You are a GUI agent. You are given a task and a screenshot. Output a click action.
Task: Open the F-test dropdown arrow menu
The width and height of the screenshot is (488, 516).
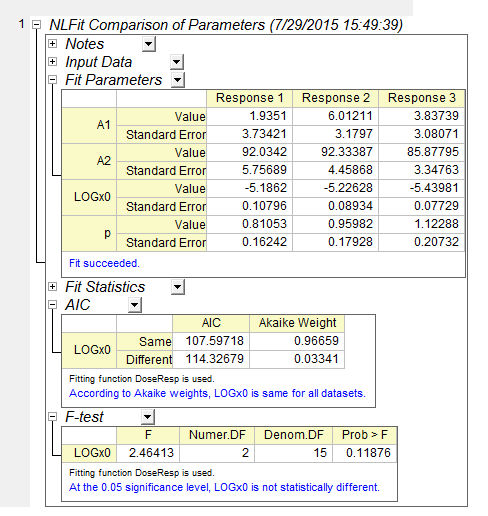coord(148,417)
